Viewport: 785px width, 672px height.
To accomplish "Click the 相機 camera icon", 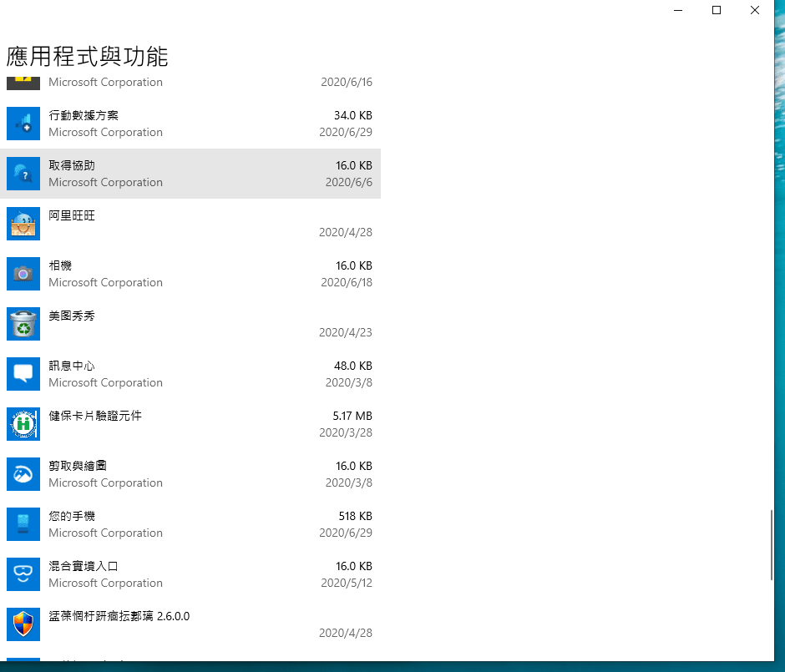I will point(23,274).
